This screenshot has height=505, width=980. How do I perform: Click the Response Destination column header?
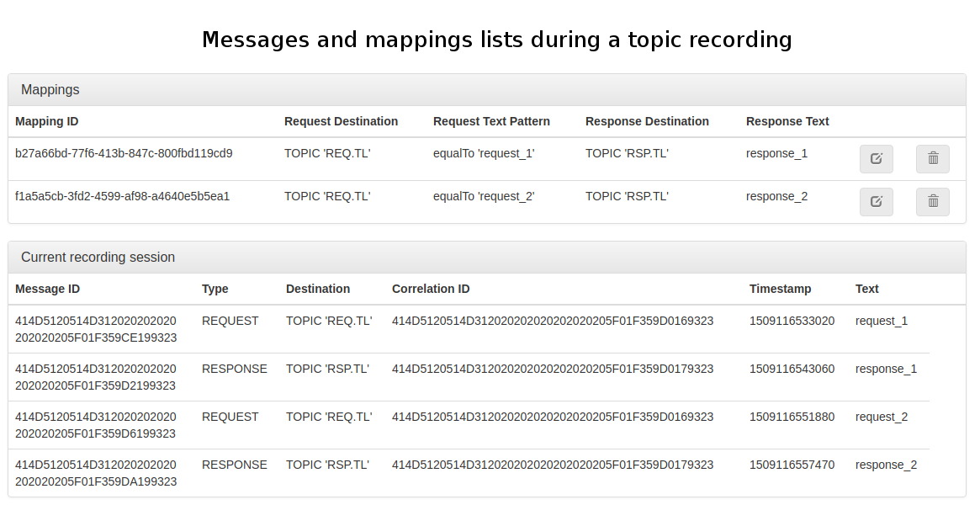point(647,122)
